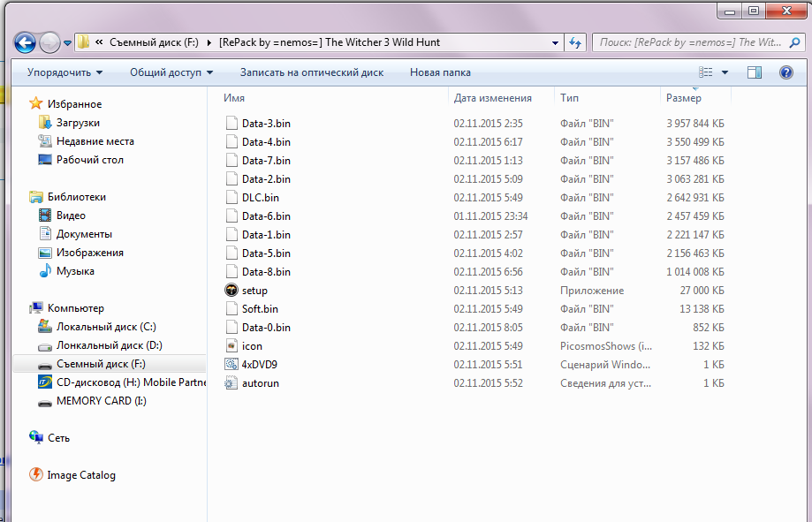Click size value 3 957 844 КБ
This screenshot has height=522, width=812.
point(695,124)
